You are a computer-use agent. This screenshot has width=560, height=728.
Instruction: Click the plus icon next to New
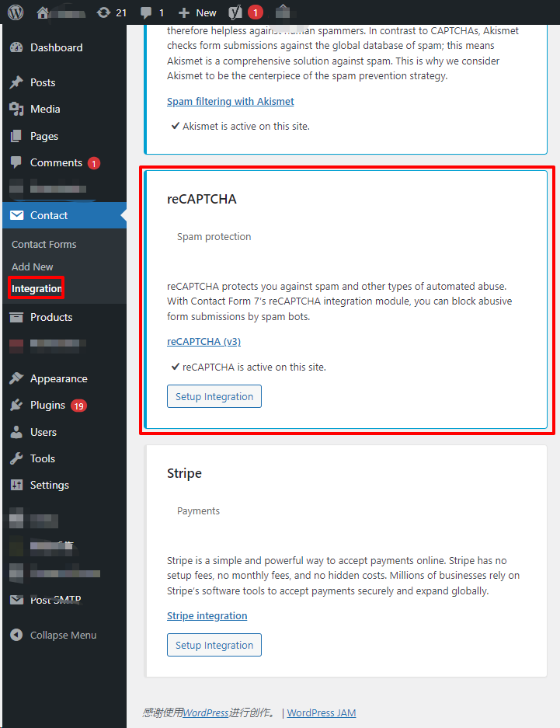184,13
